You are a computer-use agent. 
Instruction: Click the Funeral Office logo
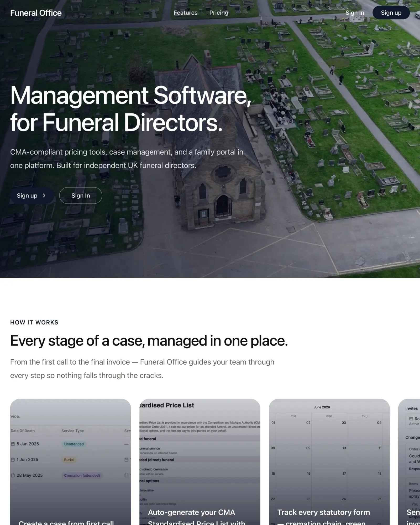36,13
